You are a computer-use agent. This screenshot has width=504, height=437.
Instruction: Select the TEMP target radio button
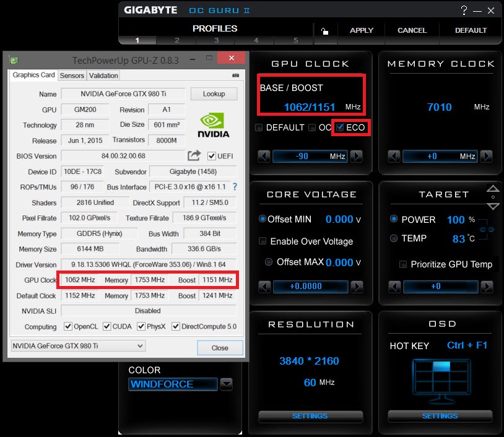[x=393, y=238]
